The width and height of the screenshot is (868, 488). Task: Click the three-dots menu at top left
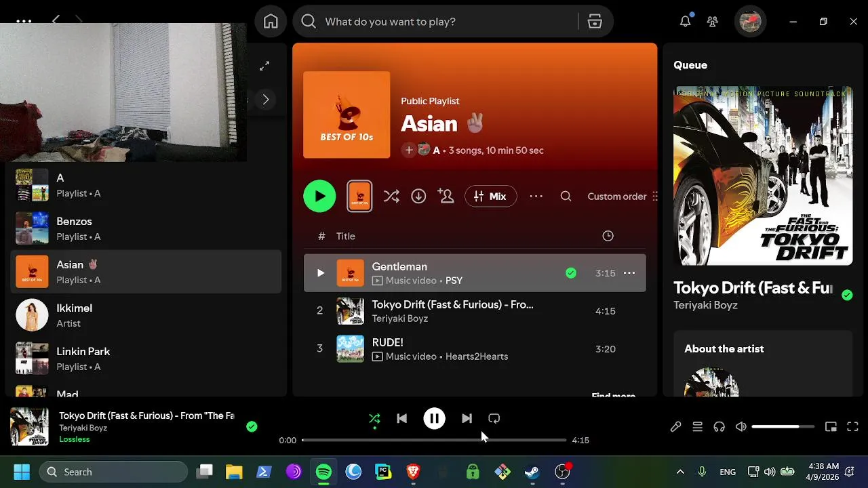click(x=24, y=22)
